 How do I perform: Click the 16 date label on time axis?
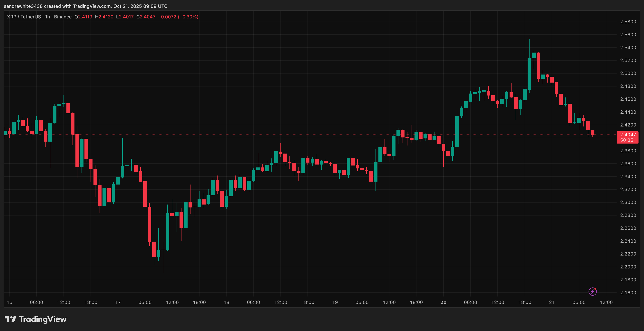9,302
